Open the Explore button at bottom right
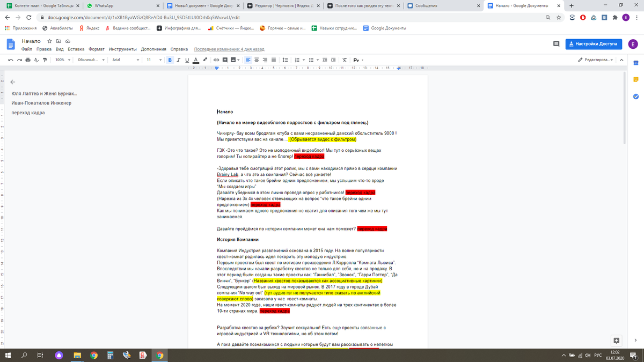This screenshot has width=644, height=362. 617,341
